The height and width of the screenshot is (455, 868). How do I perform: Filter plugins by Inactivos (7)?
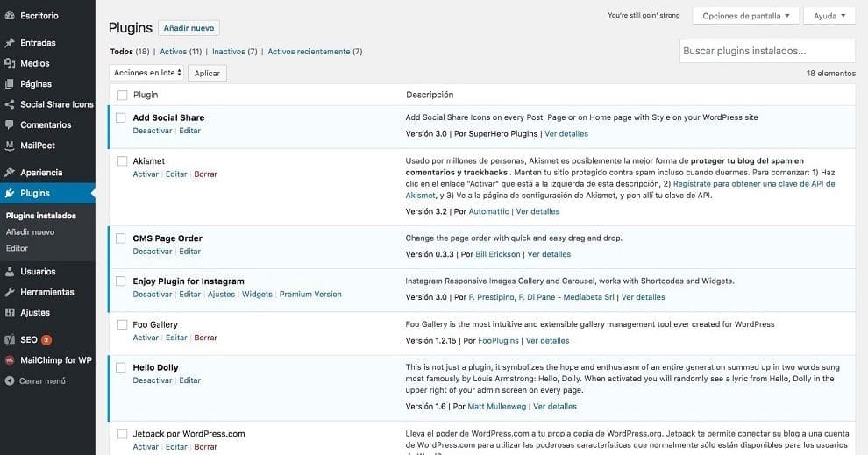tap(235, 52)
